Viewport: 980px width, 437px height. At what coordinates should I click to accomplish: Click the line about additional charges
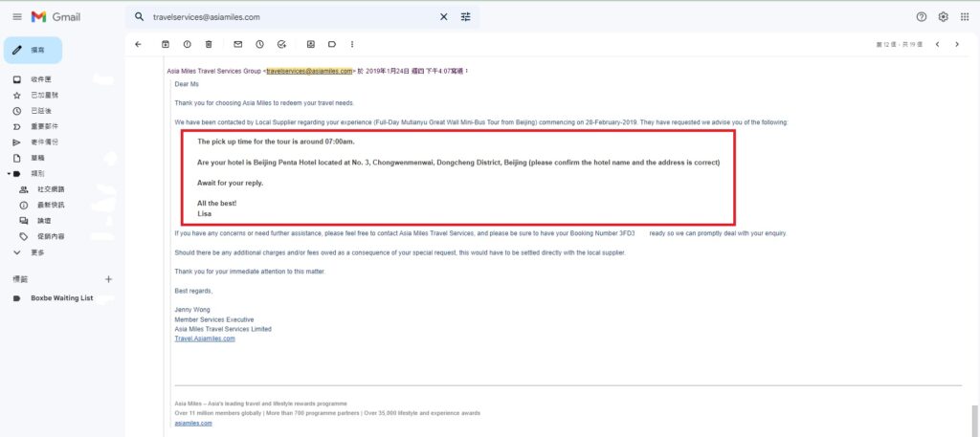(400, 252)
